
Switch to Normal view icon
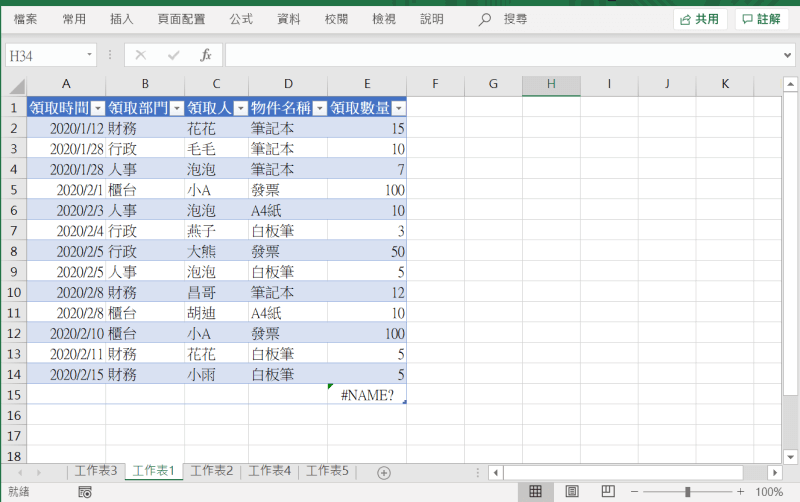(x=535, y=491)
